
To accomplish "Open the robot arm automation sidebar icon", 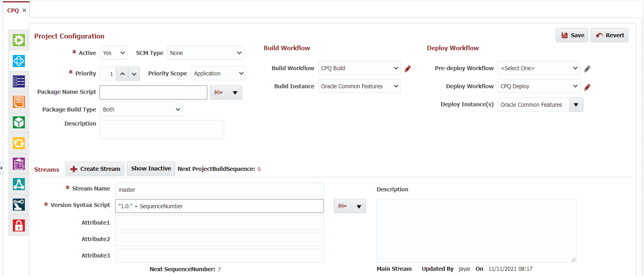I will pyautogui.click(x=19, y=205).
